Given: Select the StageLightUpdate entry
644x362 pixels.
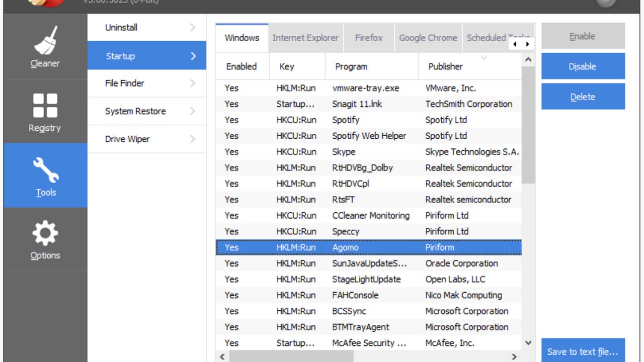Looking at the screenshot, I should click(x=369, y=280).
